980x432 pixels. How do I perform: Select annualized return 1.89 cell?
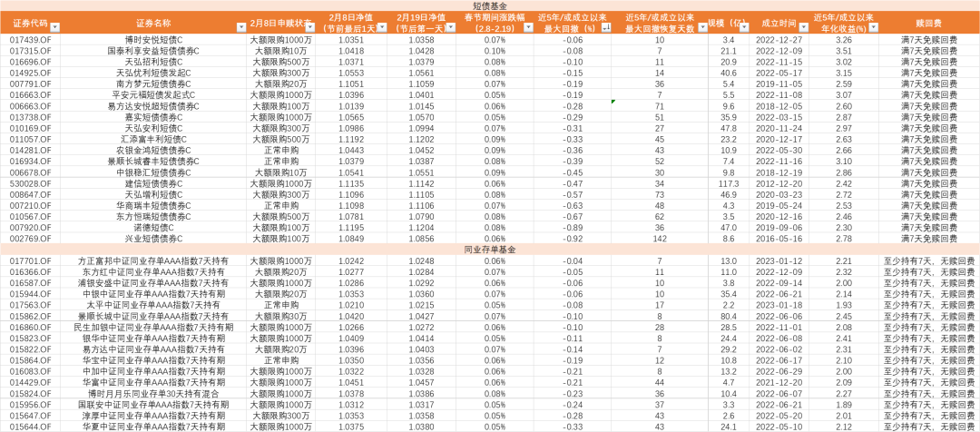point(844,405)
